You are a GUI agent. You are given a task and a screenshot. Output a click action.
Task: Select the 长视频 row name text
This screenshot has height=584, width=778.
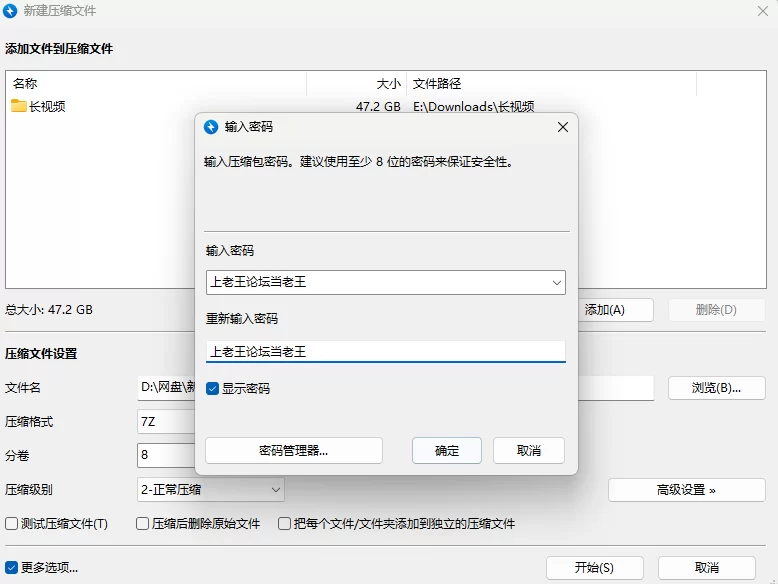click(47, 106)
